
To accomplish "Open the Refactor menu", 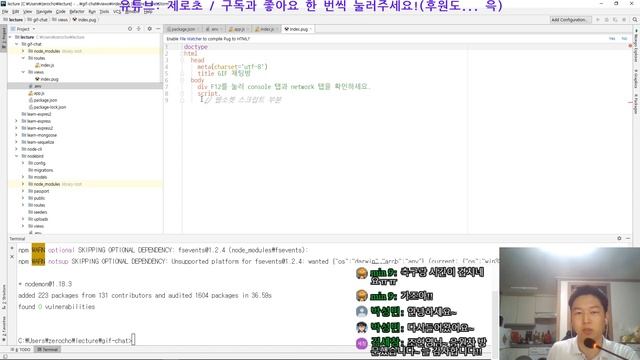I will click(x=77, y=12).
